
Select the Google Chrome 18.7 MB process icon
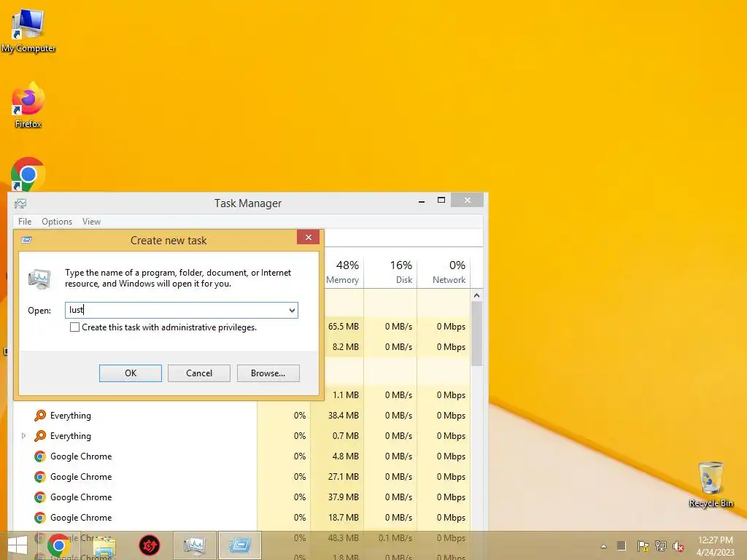click(40, 518)
